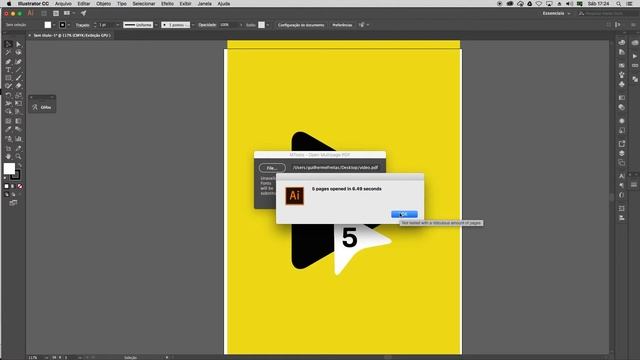
Task: Select the Symbol Sprayer tool
Action: [9, 139]
